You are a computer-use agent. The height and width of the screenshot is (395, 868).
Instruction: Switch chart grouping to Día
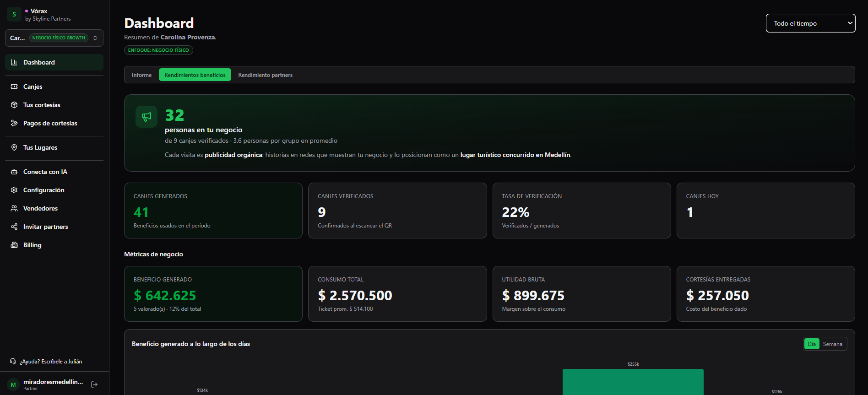[x=812, y=344]
